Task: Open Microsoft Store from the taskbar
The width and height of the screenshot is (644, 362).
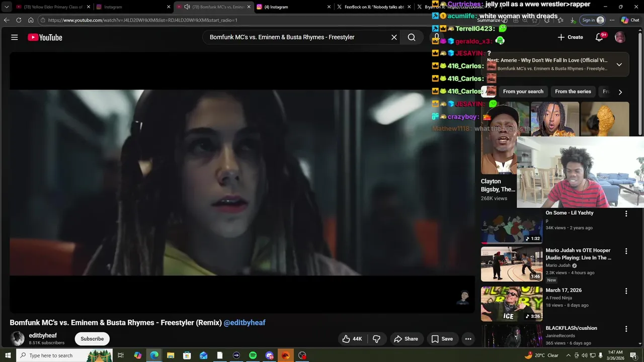Action: [187, 355]
